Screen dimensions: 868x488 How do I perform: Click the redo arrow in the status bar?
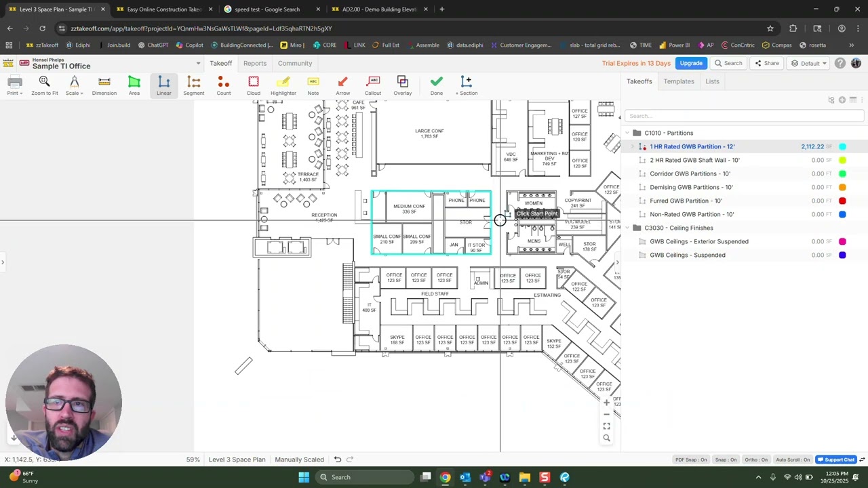[350, 460]
